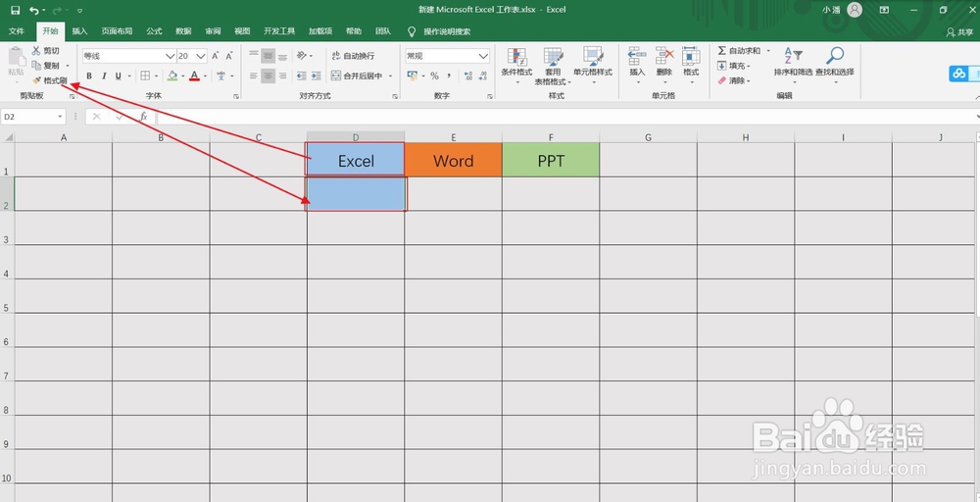
Task: Open Find & Select (查找和选择)
Action: 834,66
